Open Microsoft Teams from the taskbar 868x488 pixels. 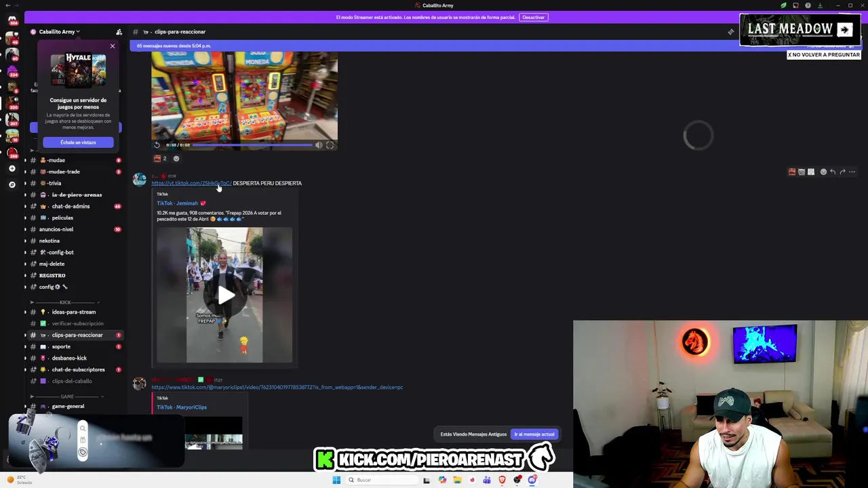(x=487, y=480)
